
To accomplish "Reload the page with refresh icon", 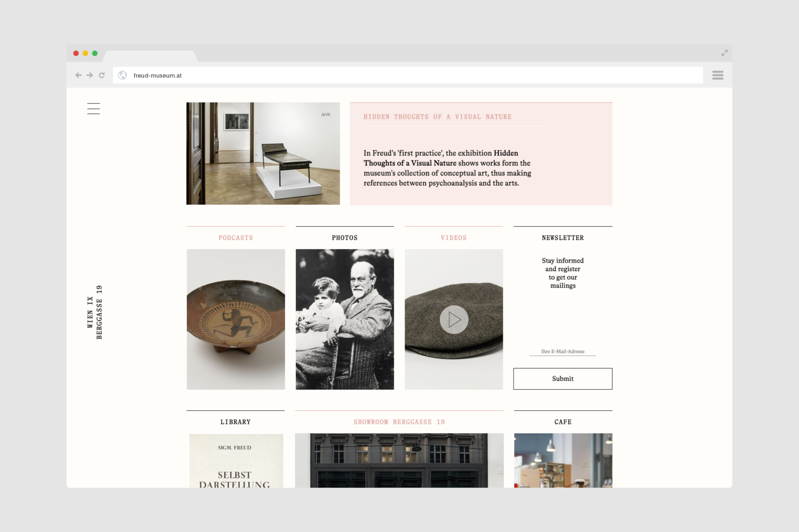I will point(102,75).
